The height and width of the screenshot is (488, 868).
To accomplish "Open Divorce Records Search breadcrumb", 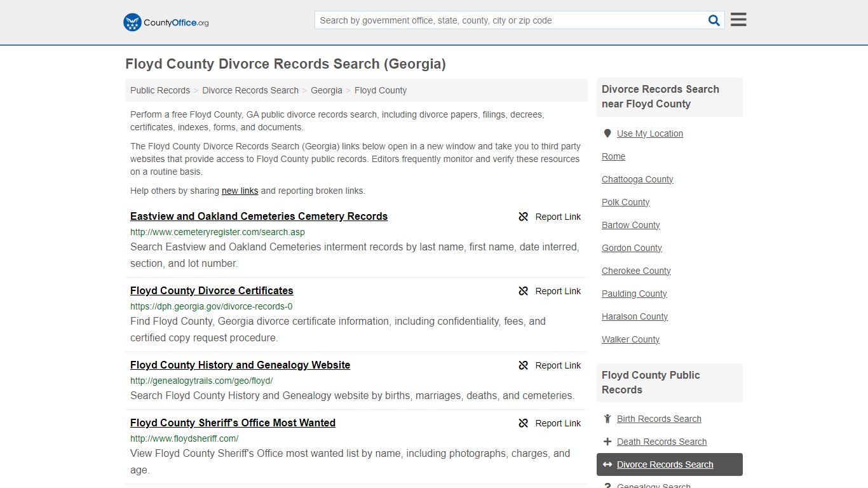I will 250,90.
